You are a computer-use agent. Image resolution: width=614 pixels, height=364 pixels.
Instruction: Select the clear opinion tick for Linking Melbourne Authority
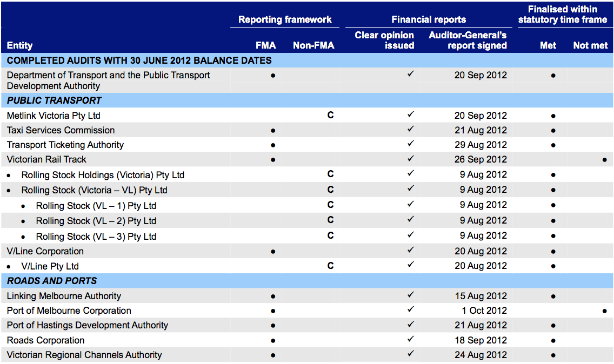tap(410, 295)
